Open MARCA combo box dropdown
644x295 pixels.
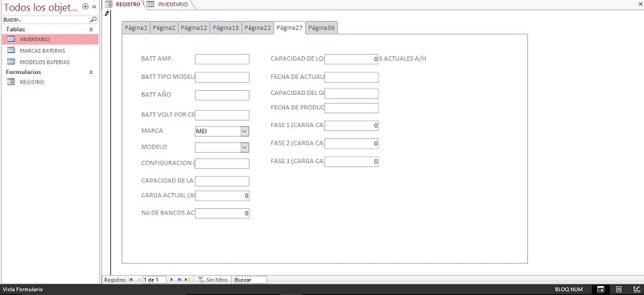click(245, 131)
